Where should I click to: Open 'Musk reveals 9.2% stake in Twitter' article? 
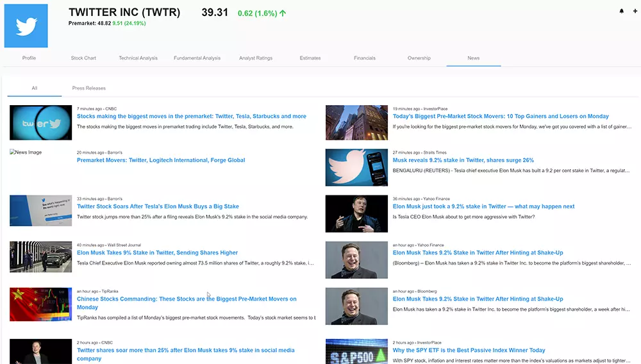(463, 160)
